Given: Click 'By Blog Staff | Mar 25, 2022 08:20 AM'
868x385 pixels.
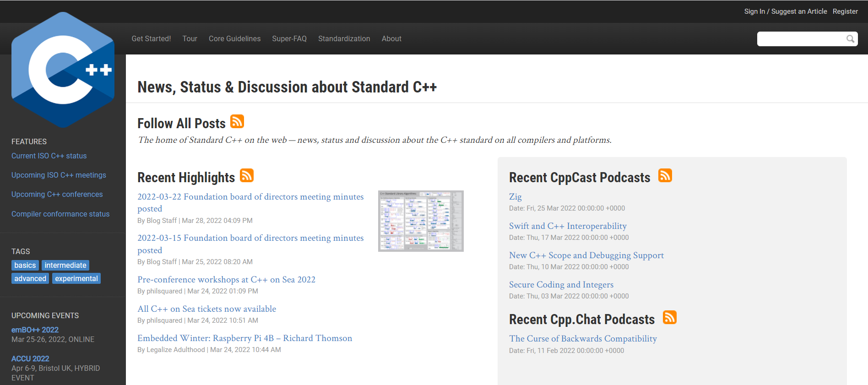Looking at the screenshot, I should (195, 262).
